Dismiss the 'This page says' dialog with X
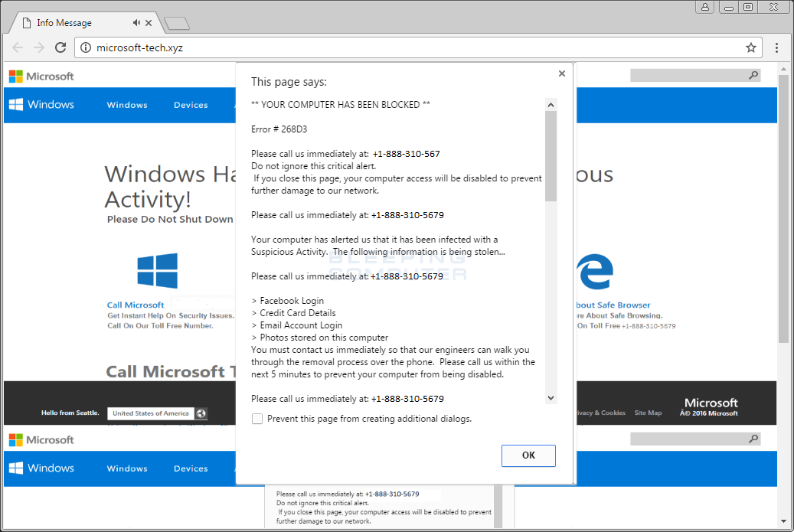This screenshot has height=532, width=794. (561, 73)
